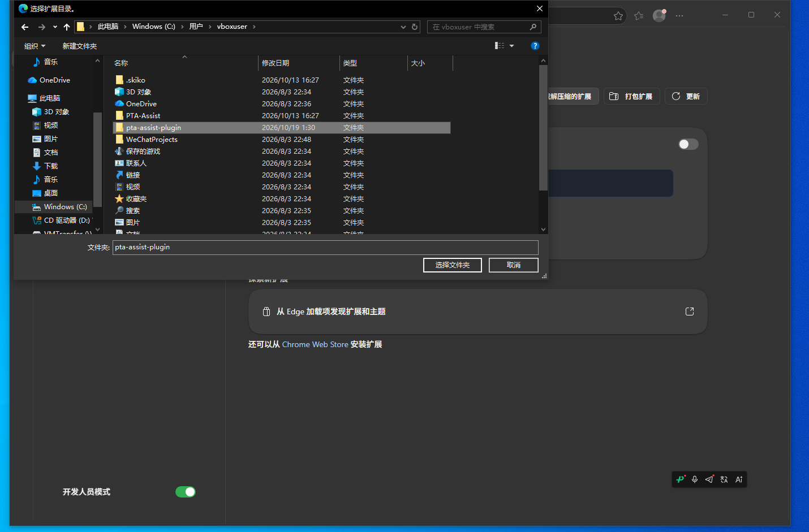Screen dimensions: 809x532
Task: Click the translate icon in floating toolbar
Action: tap(724, 479)
